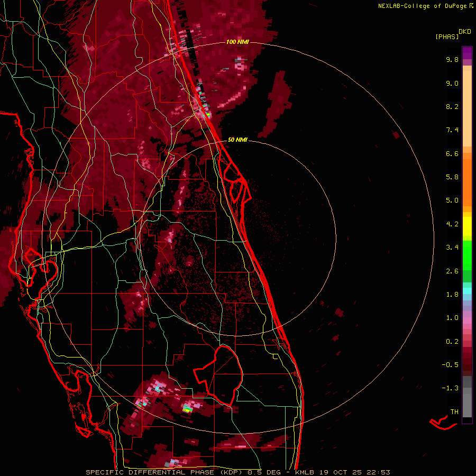
Task: Click the 22:53 timestamp
Action: pyautogui.click(x=379, y=472)
